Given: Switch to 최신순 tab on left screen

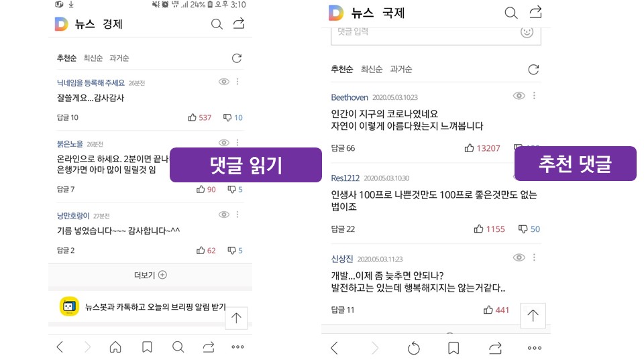Looking at the screenshot, I should point(93,58).
